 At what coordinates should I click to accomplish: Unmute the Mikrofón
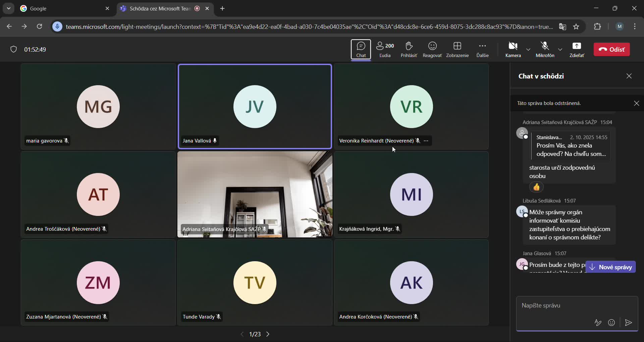click(x=544, y=49)
